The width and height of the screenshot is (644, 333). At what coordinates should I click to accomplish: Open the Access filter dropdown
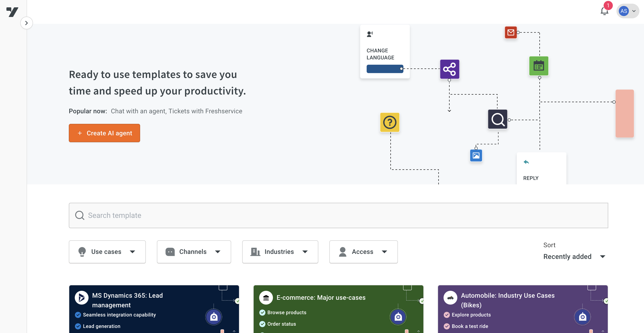click(x=363, y=252)
